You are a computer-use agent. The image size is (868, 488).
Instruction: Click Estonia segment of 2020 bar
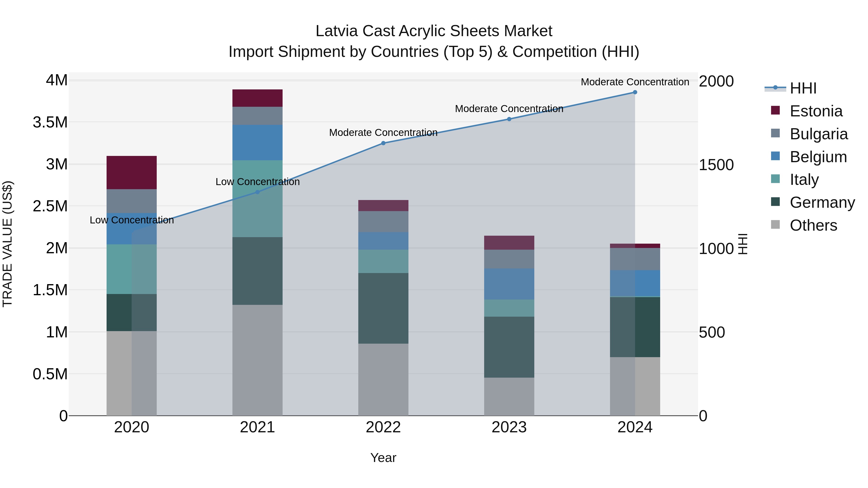(132, 173)
